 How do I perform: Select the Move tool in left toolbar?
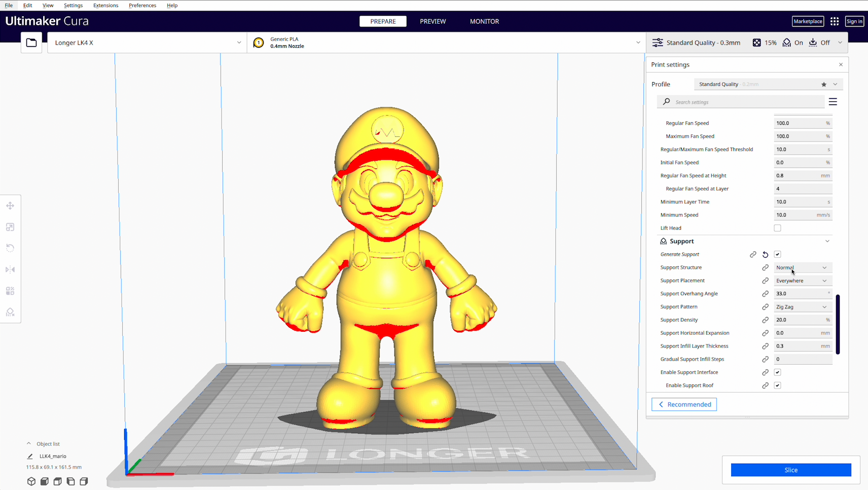pos(10,206)
